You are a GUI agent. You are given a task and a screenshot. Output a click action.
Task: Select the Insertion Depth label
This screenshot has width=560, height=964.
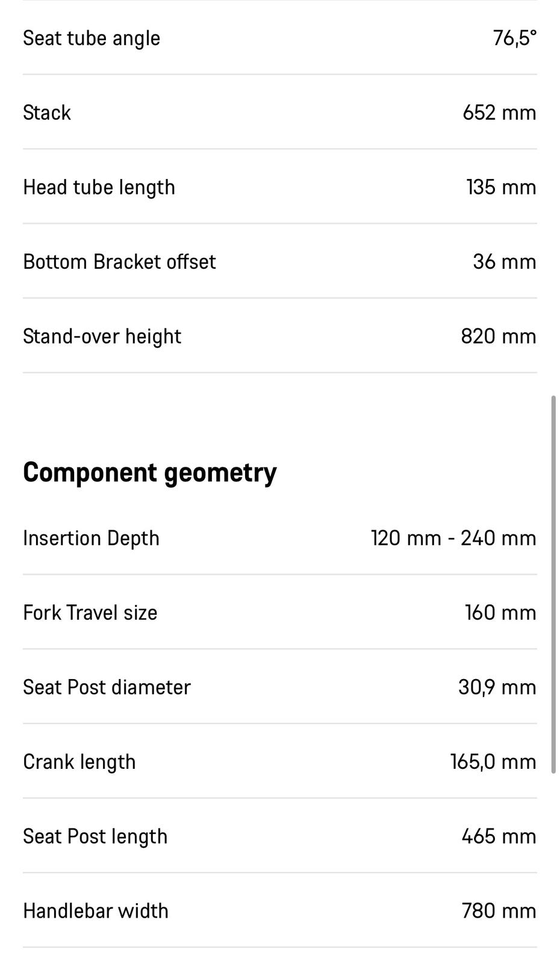click(91, 538)
